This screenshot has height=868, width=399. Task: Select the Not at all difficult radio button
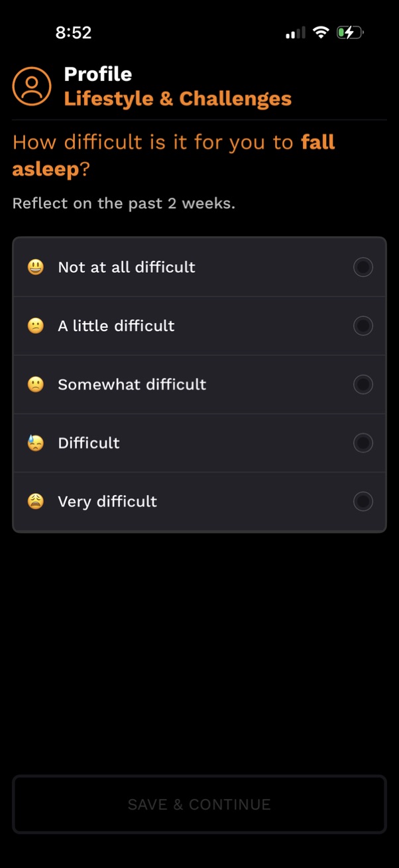pyautogui.click(x=363, y=267)
